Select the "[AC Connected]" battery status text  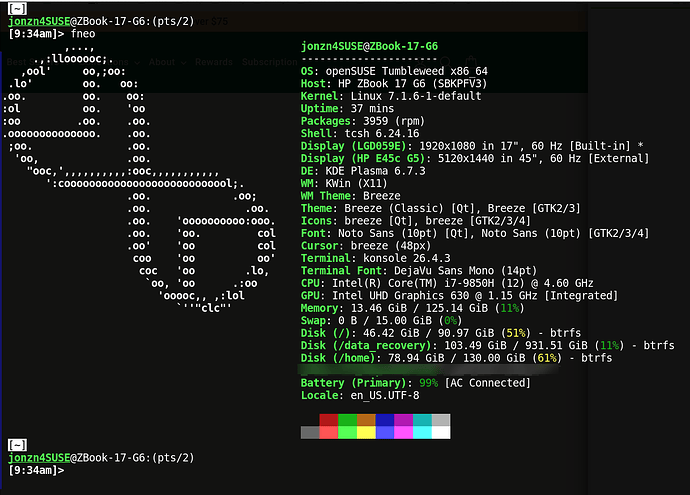[x=488, y=383]
